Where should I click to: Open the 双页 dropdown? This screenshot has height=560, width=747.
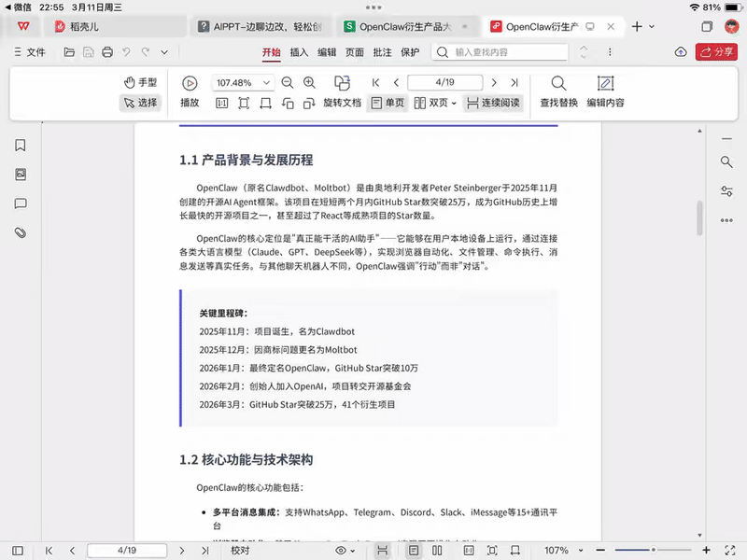435,103
